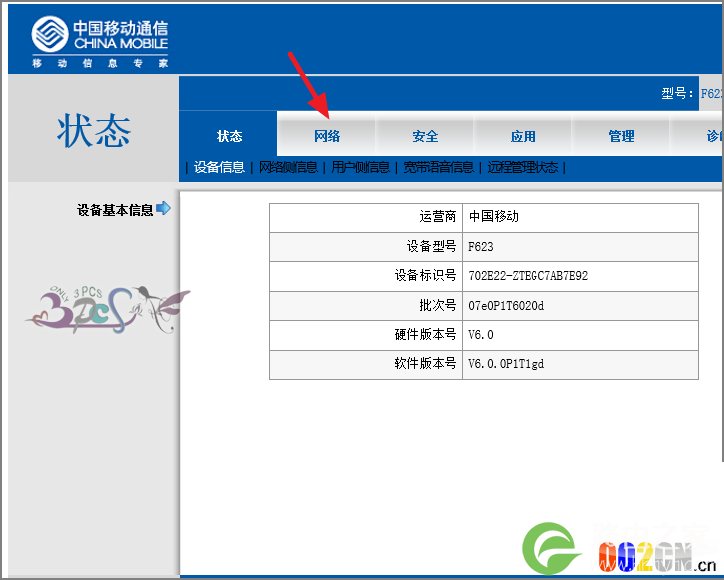The width and height of the screenshot is (724, 580).
Task: Select 设备基本信息 in the left sidebar
Action: click(x=115, y=210)
